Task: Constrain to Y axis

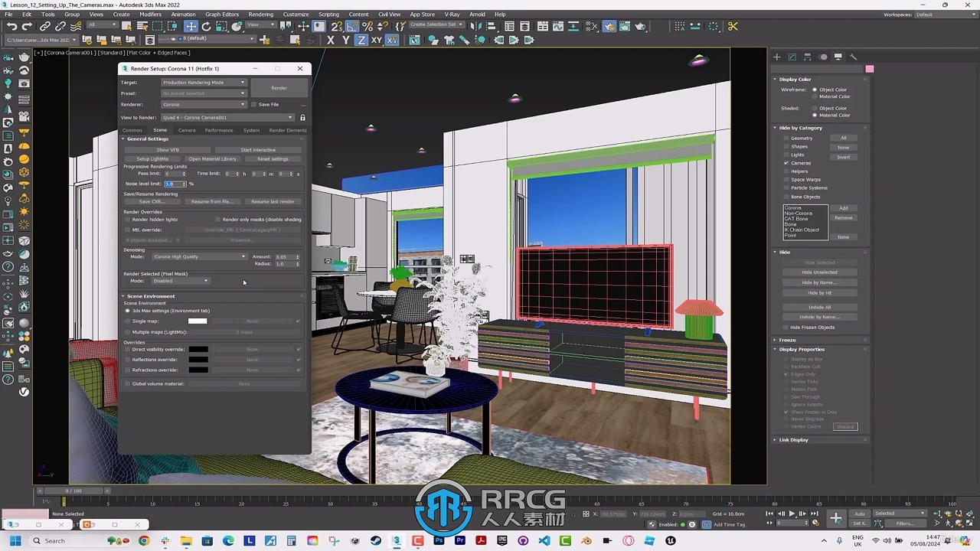Action: coord(346,40)
